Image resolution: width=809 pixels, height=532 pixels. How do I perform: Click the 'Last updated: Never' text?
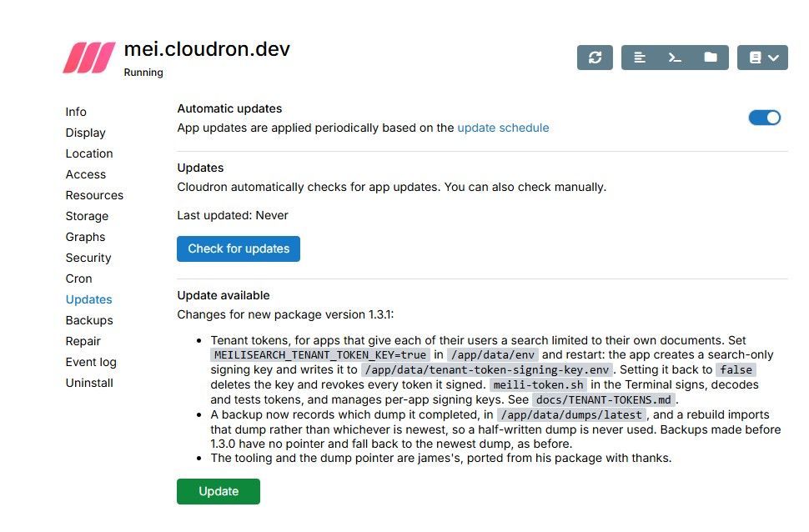pyautogui.click(x=233, y=216)
